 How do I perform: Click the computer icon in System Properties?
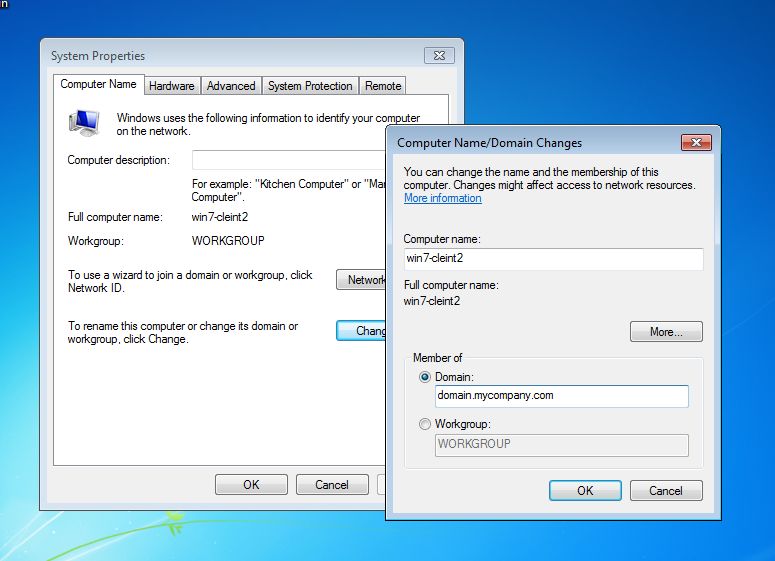click(x=84, y=123)
